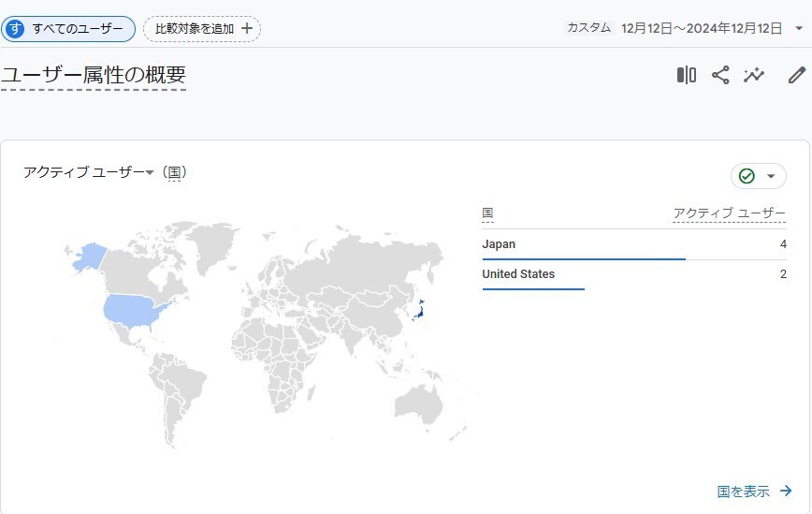The height and width of the screenshot is (514, 812).
Task: Open the Insights sparkline icon
Action: [x=754, y=75]
